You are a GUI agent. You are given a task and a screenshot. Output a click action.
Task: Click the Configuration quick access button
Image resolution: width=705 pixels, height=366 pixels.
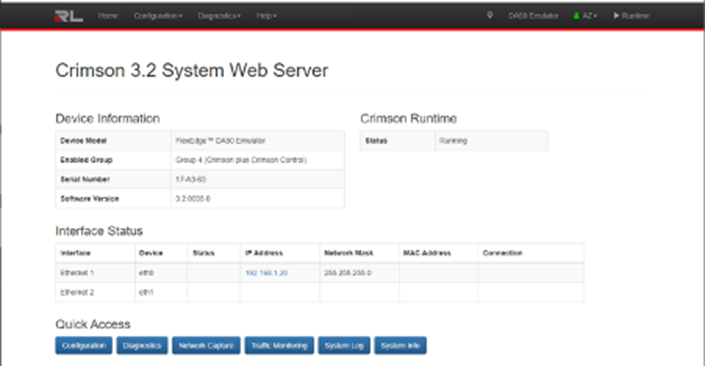[x=84, y=346]
